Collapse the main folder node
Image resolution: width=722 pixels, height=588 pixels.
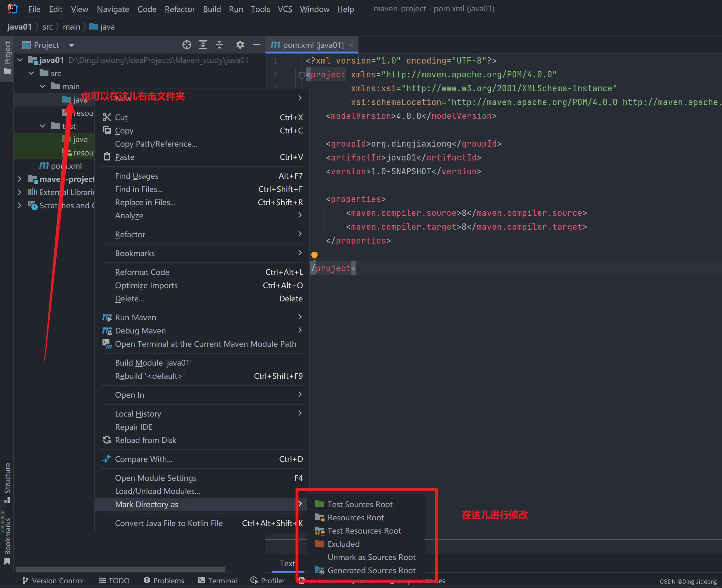point(42,87)
